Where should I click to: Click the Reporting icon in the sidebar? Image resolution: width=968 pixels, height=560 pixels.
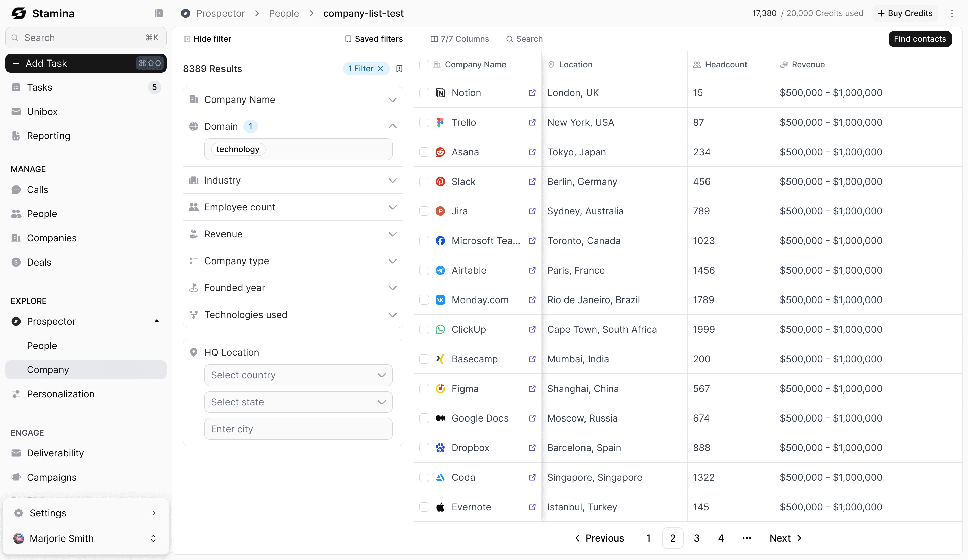16,135
